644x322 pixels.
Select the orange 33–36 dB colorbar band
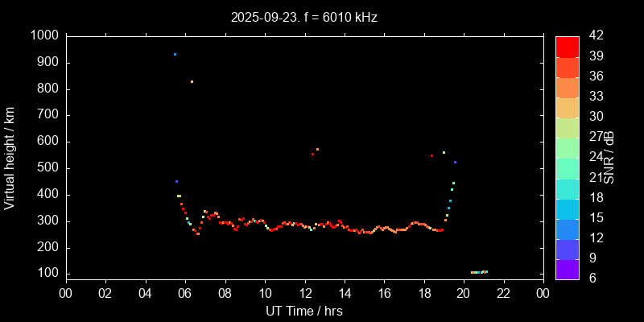[568, 87]
